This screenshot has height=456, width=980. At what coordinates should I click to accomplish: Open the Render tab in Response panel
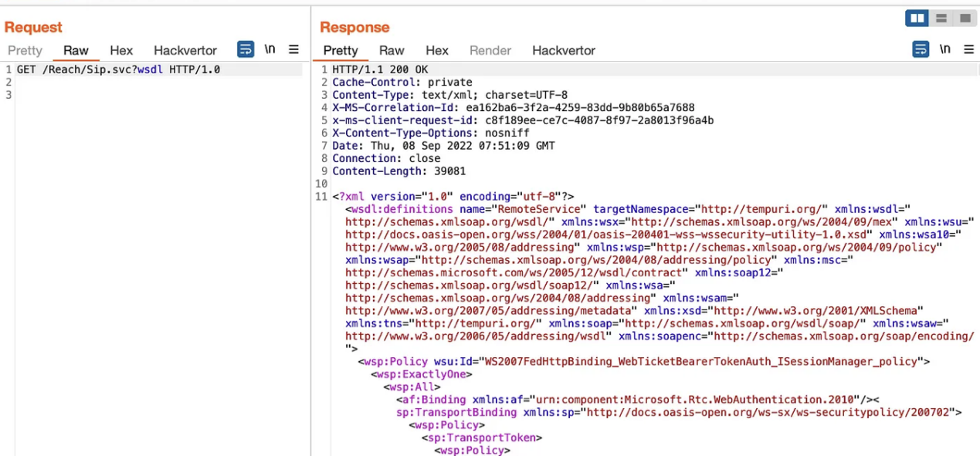point(490,50)
